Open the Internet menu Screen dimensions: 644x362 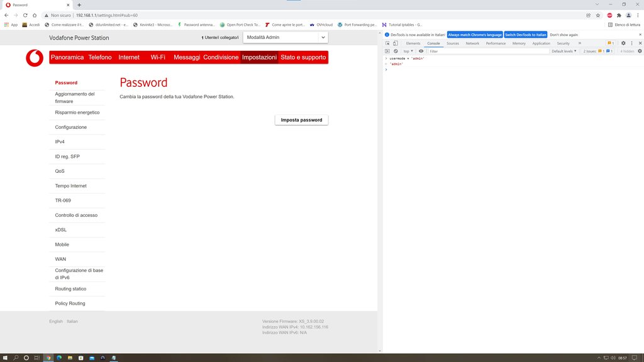point(129,57)
